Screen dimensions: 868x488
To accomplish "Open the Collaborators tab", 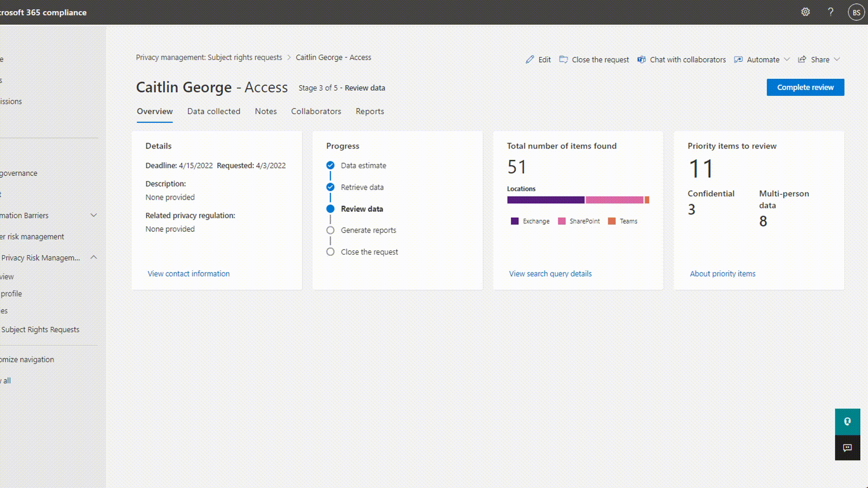I will (316, 111).
